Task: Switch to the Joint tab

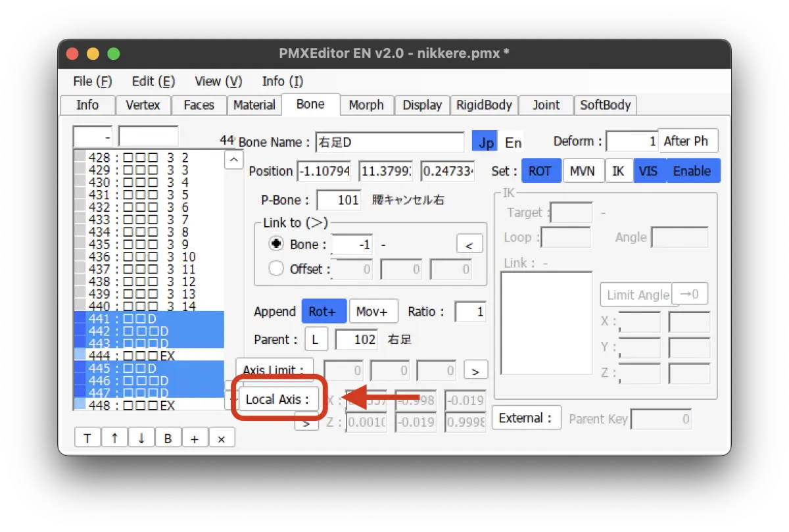Action: coord(546,105)
